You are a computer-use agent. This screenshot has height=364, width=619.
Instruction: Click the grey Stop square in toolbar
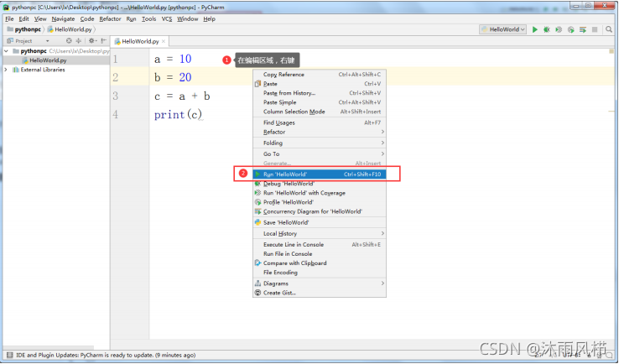595,29
